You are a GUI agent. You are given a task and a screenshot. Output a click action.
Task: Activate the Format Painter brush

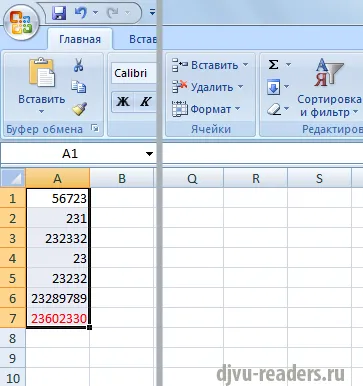click(x=79, y=109)
